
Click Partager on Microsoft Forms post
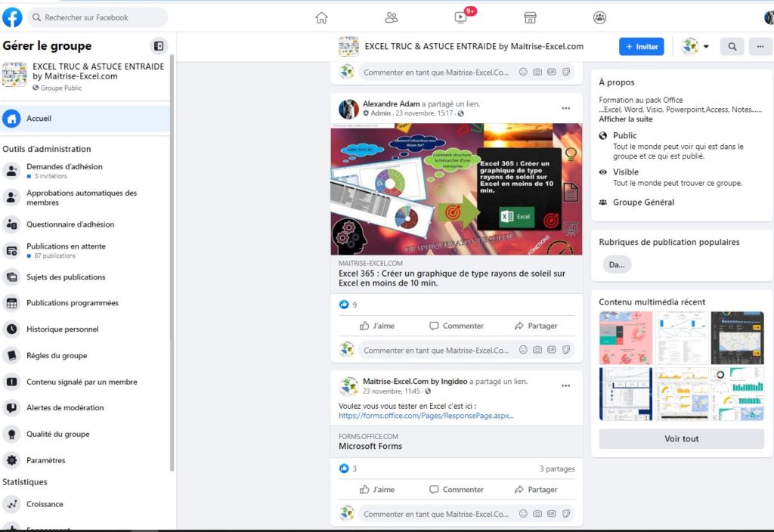pos(536,490)
